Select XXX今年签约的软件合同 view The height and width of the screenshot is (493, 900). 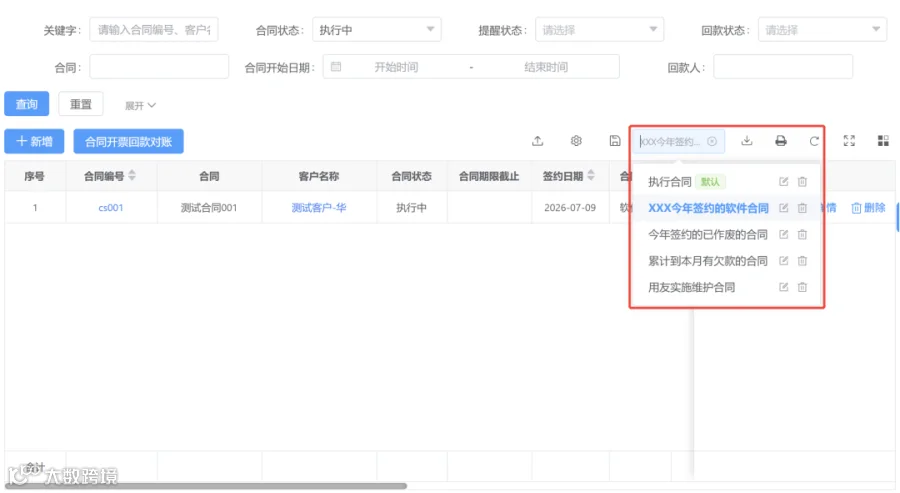(708, 208)
